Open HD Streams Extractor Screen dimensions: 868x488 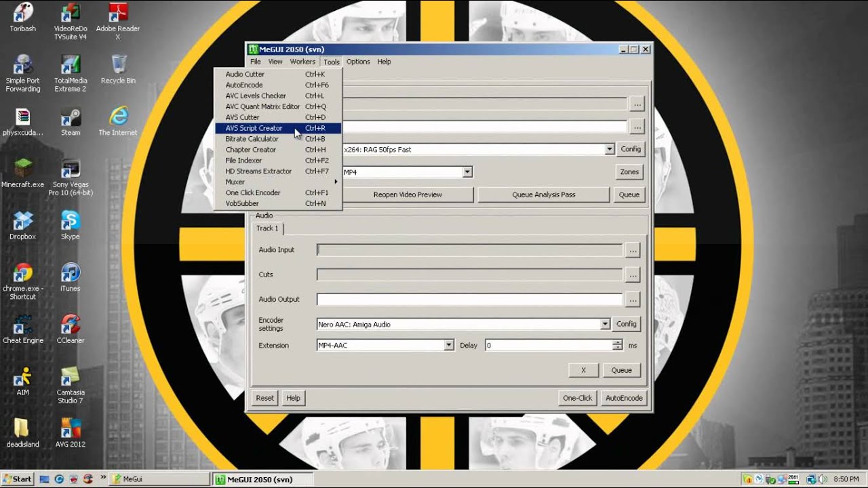278,171
